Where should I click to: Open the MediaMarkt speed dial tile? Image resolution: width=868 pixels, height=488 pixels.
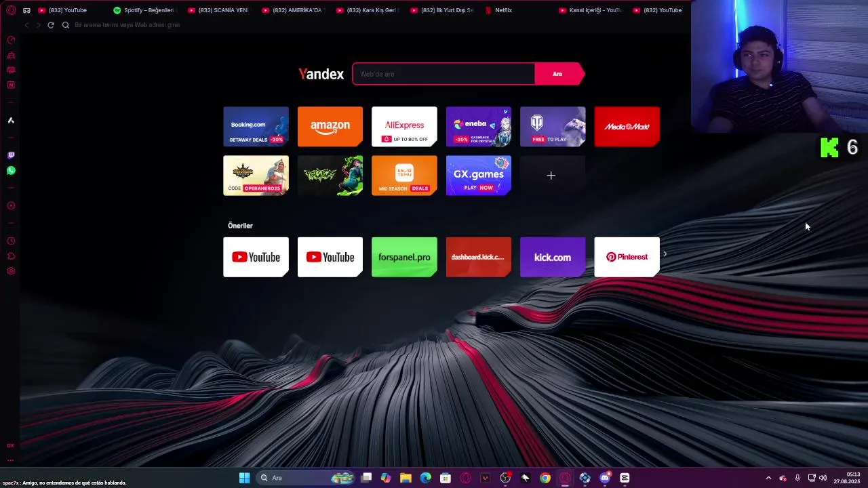pyautogui.click(x=627, y=127)
